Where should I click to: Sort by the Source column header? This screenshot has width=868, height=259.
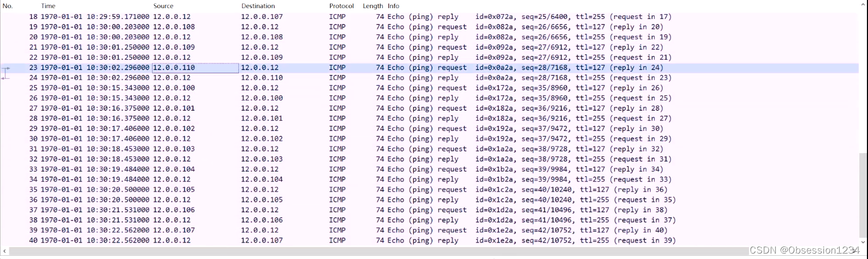(x=163, y=6)
